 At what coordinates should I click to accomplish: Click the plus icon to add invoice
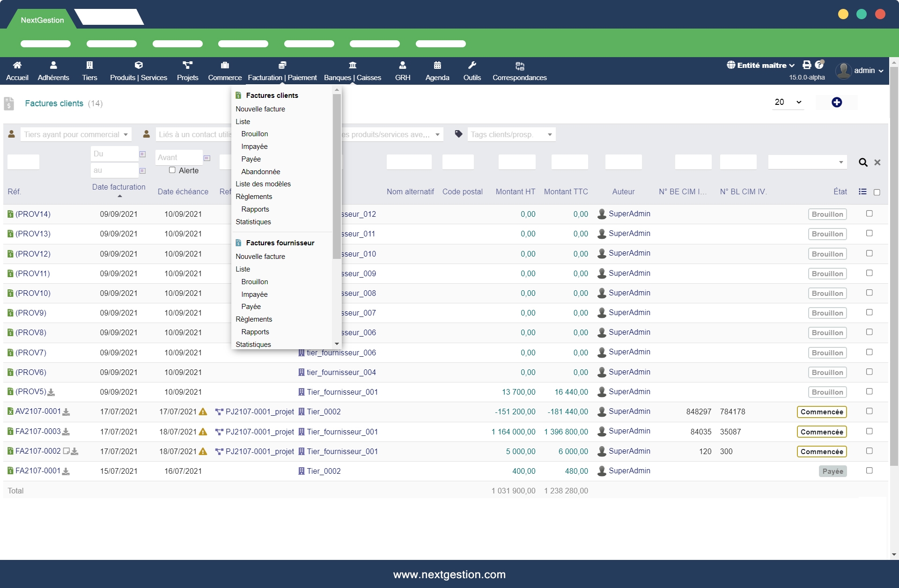[x=837, y=102]
